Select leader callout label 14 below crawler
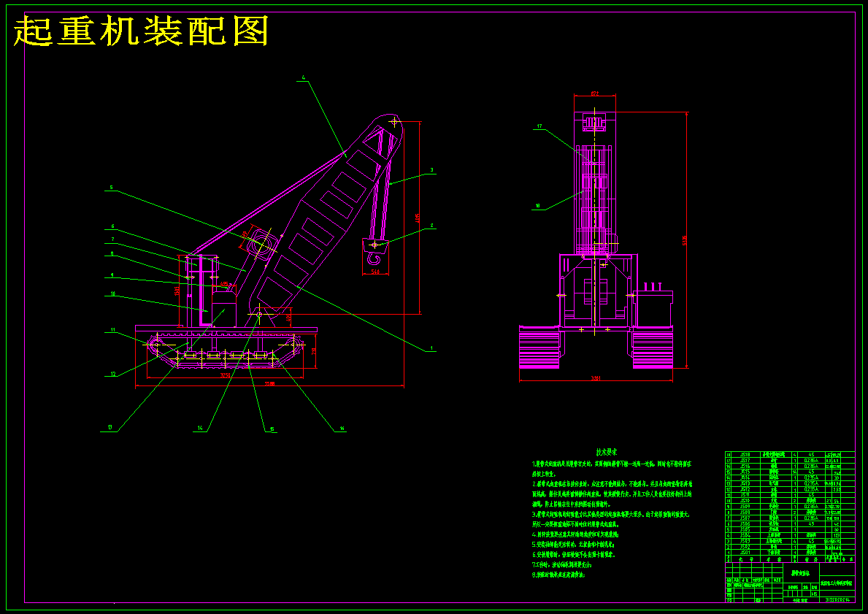The height and width of the screenshot is (614, 868). 201,428
